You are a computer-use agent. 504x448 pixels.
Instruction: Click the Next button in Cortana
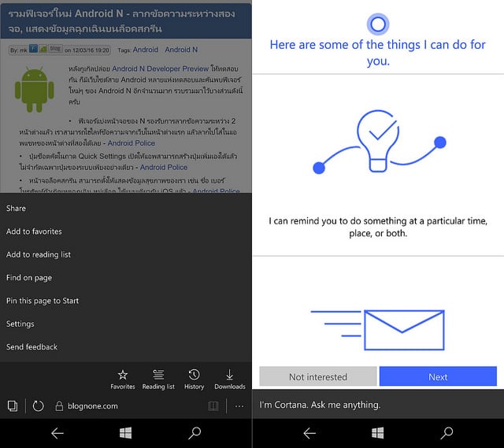[438, 376]
